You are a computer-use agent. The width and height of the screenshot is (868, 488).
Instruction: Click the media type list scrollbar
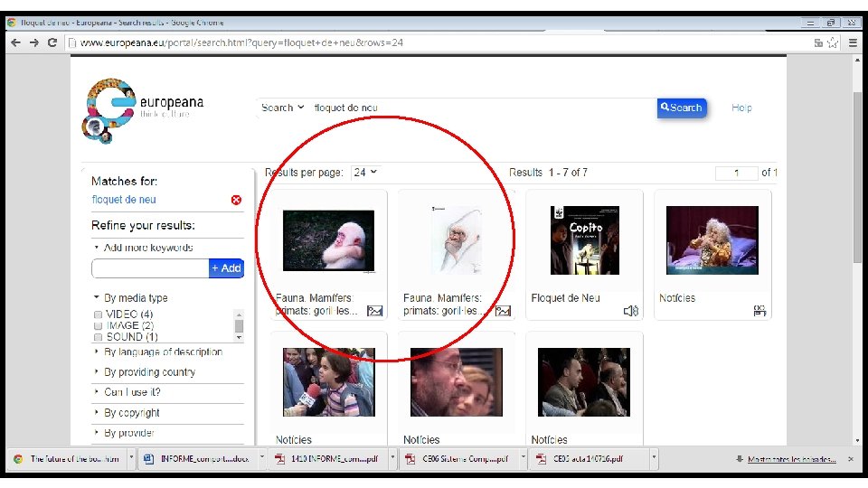[239, 326]
